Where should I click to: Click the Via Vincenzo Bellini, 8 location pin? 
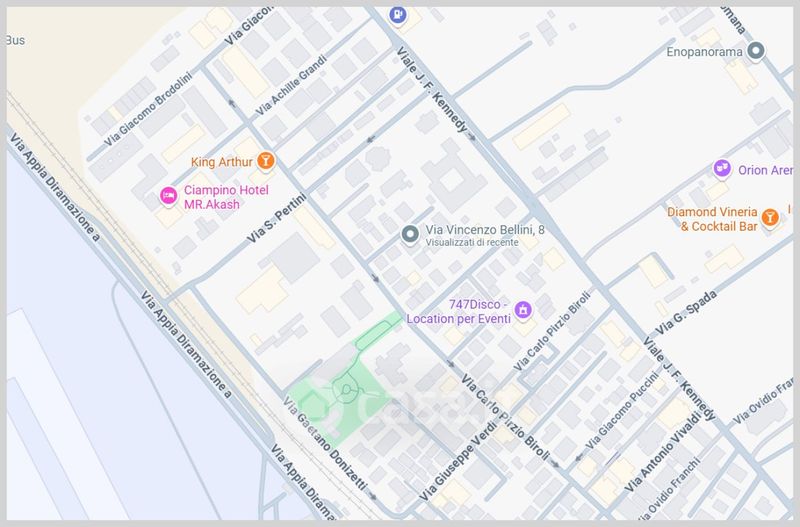410,234
